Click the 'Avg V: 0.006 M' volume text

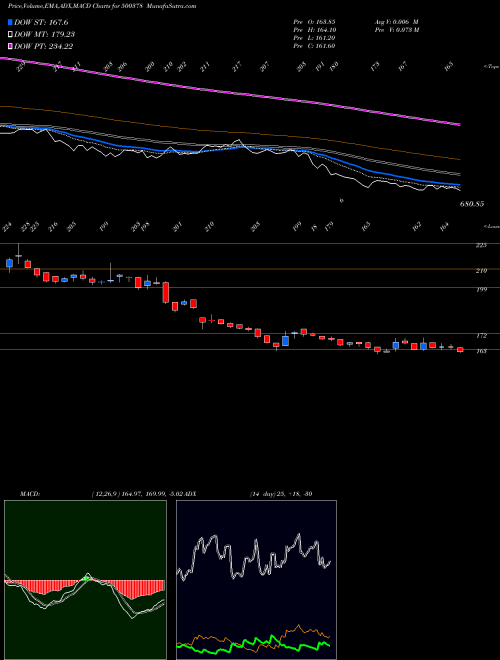coord(396,21)
